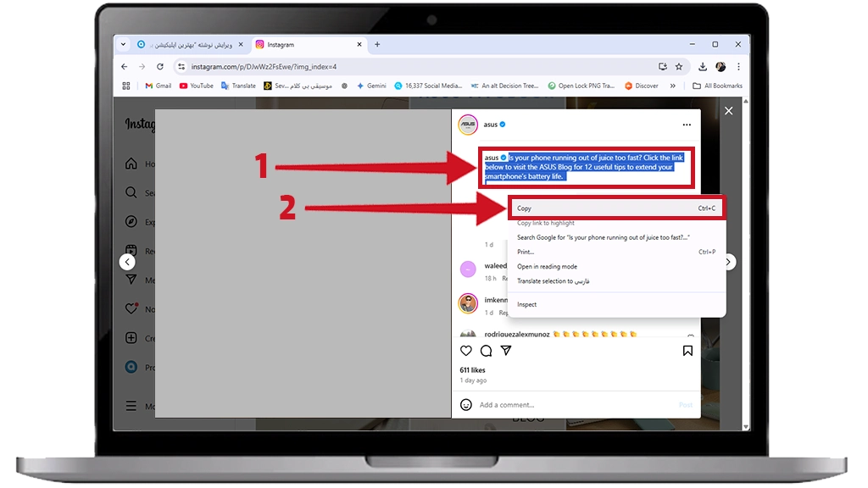868x488 pixels.
Task: Choose Open in reading mode
Action: point(616,267)
